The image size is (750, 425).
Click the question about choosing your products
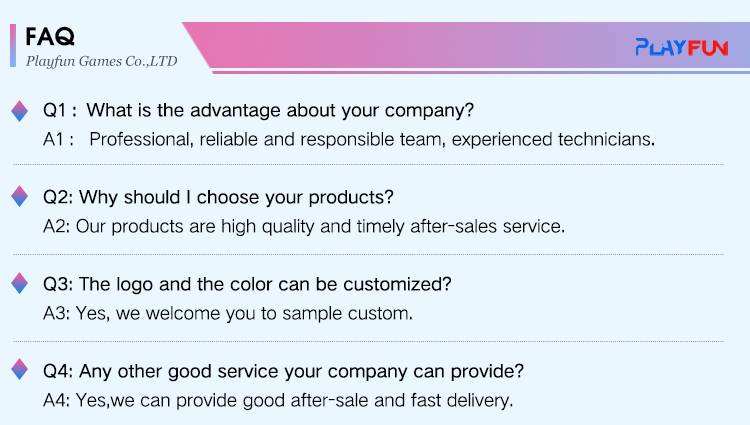pos(218,196)
